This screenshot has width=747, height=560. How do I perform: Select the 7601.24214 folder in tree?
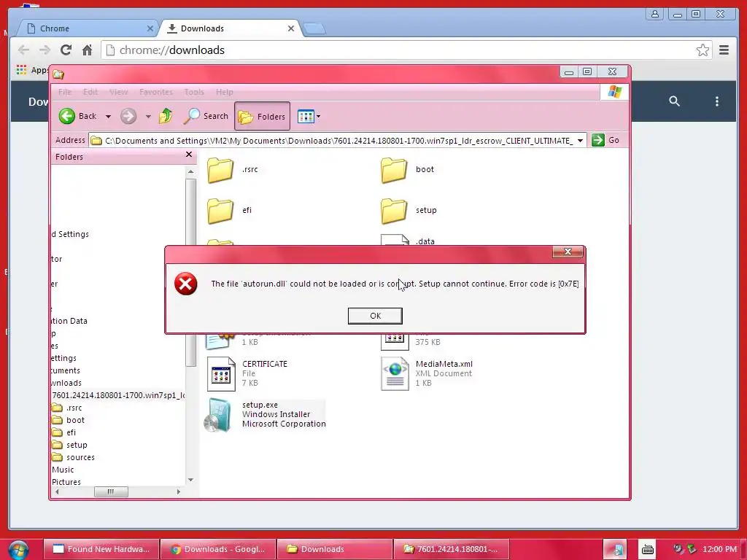118,395
